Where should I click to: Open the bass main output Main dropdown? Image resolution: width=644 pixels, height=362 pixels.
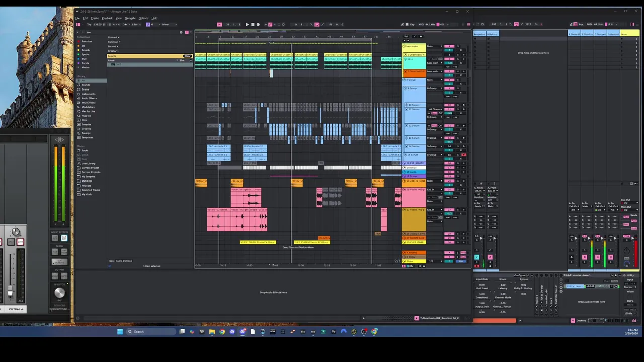[435, 46]
